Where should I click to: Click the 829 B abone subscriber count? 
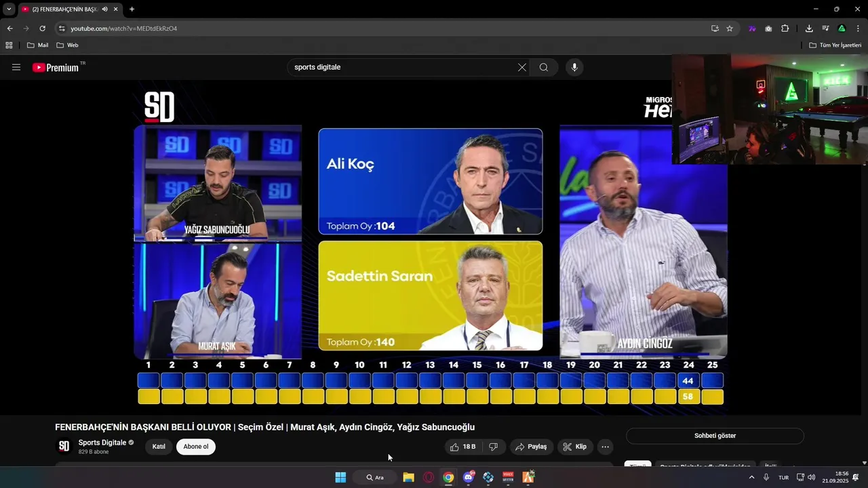94,452
